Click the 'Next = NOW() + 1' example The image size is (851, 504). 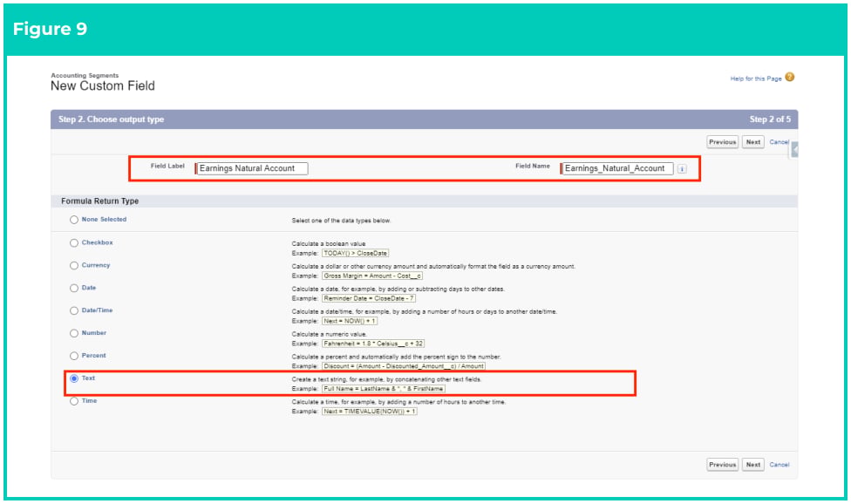(350, 321)
